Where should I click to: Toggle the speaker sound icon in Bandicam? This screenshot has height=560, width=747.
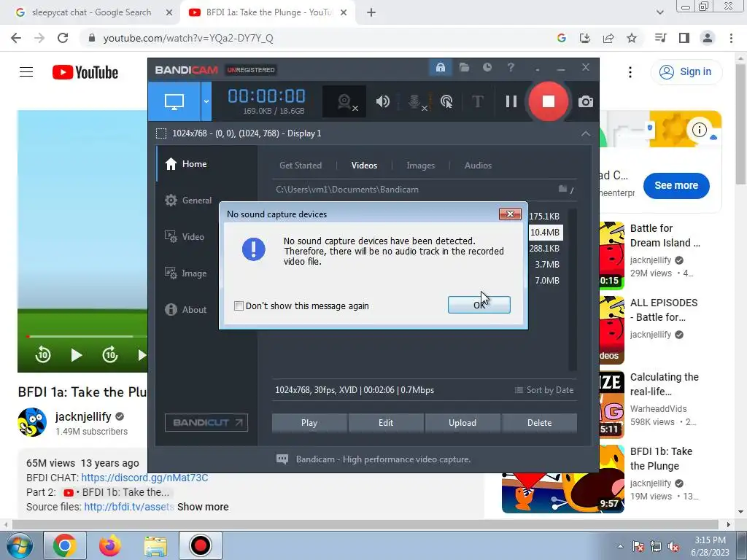(x=382, y=101)
